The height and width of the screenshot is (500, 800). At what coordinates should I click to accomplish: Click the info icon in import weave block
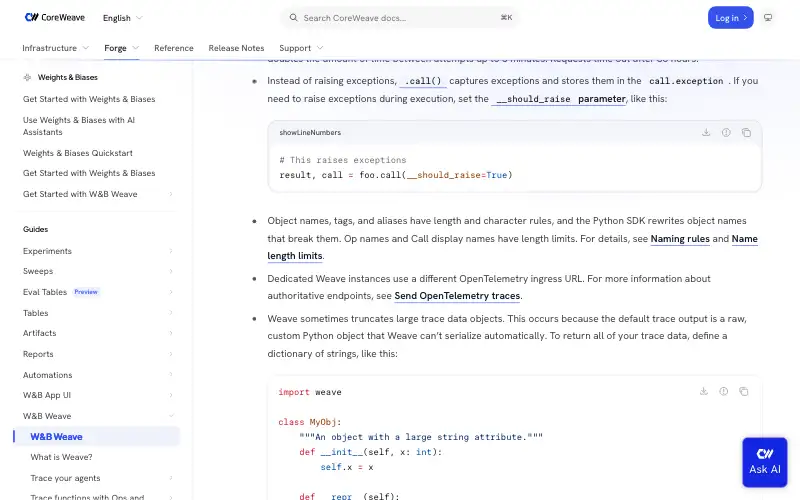point(723,391)
